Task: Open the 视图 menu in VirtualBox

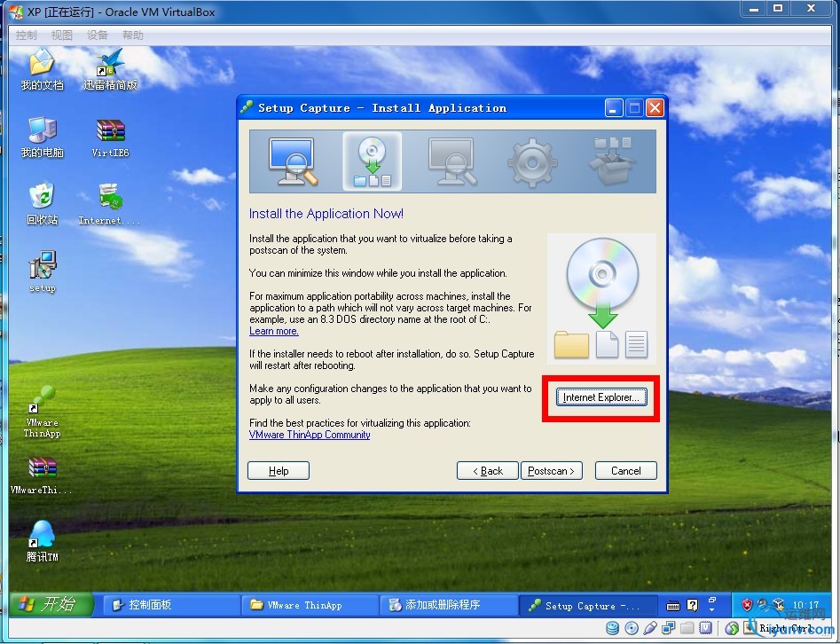Action: 61,35
